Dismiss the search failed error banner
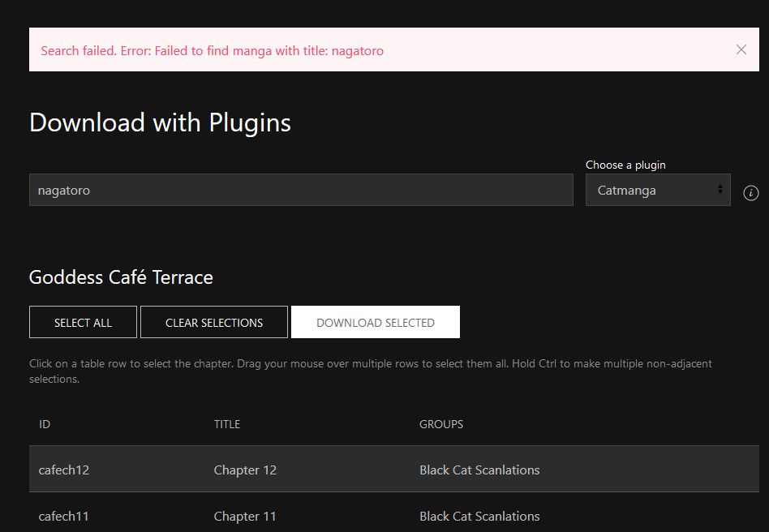Viewport: 769px width, 532px height. click(x=741, y=49)
